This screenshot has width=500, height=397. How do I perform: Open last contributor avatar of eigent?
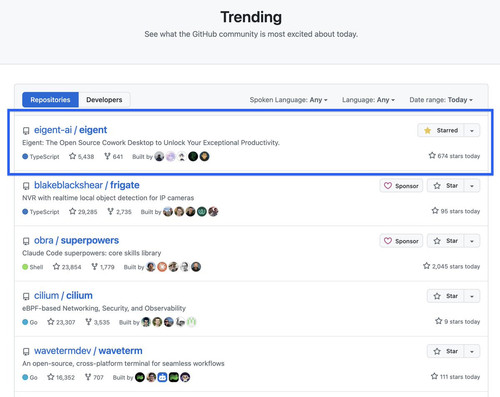205,156
